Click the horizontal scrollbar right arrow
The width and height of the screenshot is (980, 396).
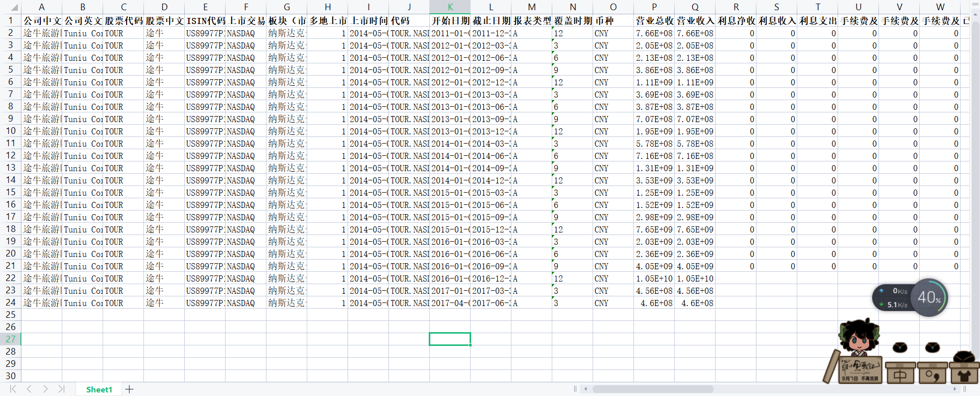point(954,389)
